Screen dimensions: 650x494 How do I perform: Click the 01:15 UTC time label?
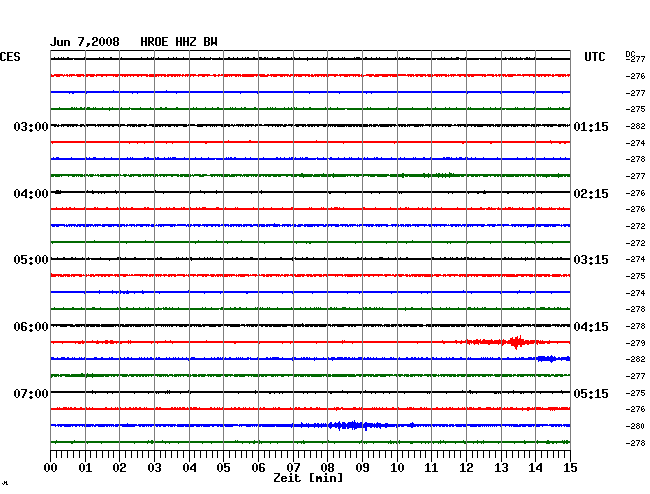click(591, 126)
